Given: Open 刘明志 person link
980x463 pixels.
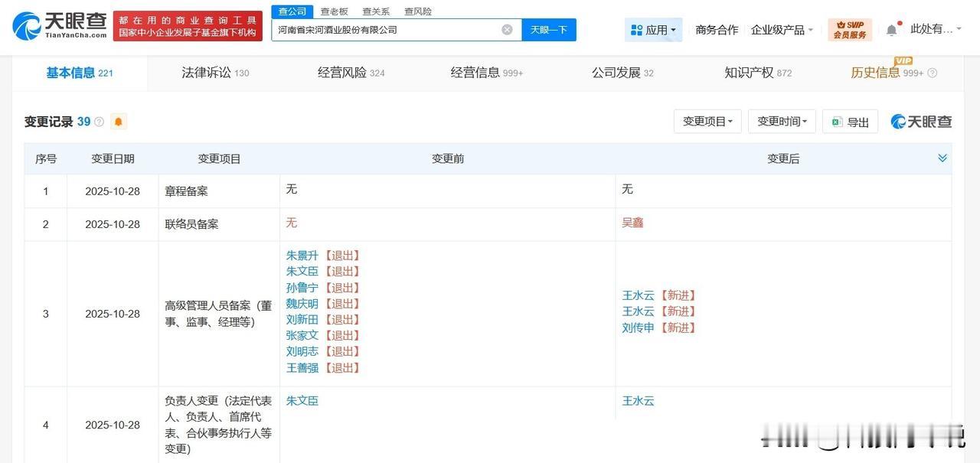Looking at the screenshot, I should 302,352.
